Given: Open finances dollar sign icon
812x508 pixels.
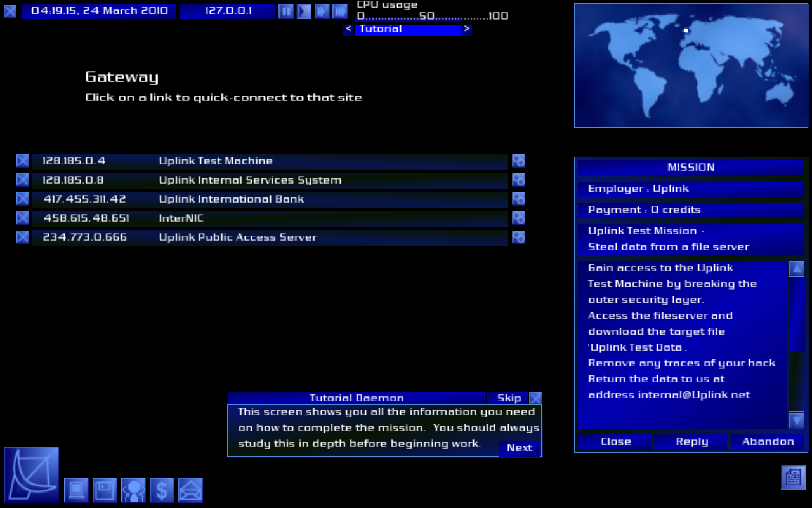Looking at the screenshot, I should click(162, 490).
